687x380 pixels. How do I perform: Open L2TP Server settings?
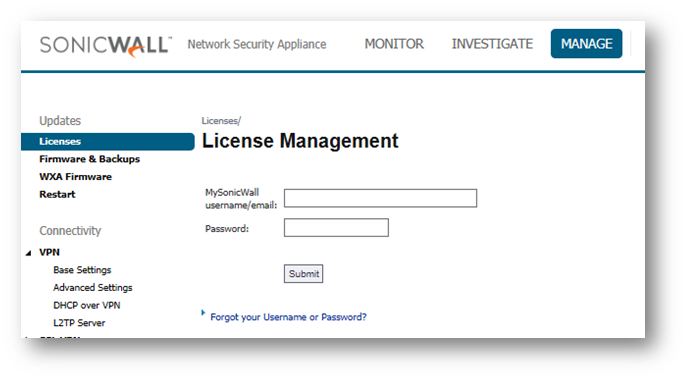[79, 323]
